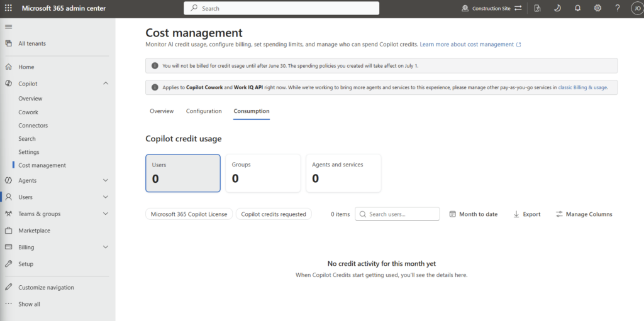Click the Construction Site tenant icon
Image resolution: width=644 pixels, height=321 pixels.
(465, 8)
